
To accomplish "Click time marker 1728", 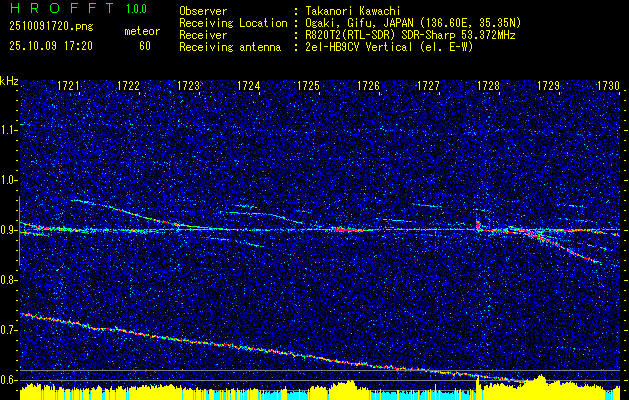I will pyautogui.click(x=489, y=86).
